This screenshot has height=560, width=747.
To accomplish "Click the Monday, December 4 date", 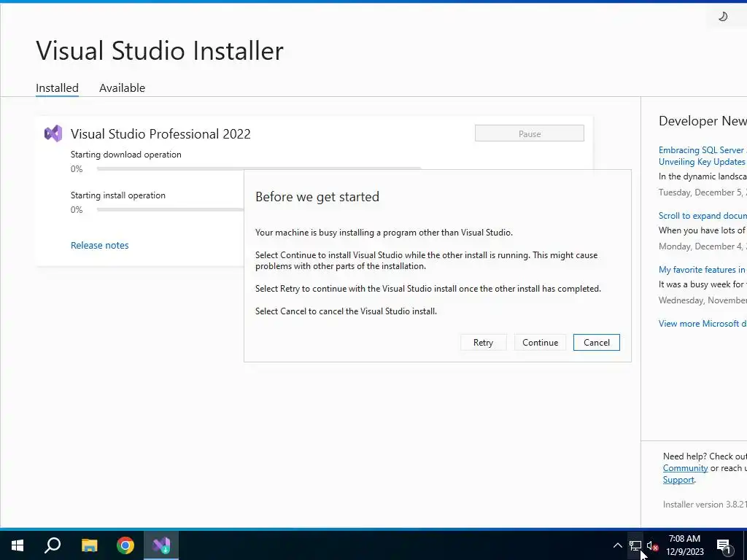I will click(703, 246).
